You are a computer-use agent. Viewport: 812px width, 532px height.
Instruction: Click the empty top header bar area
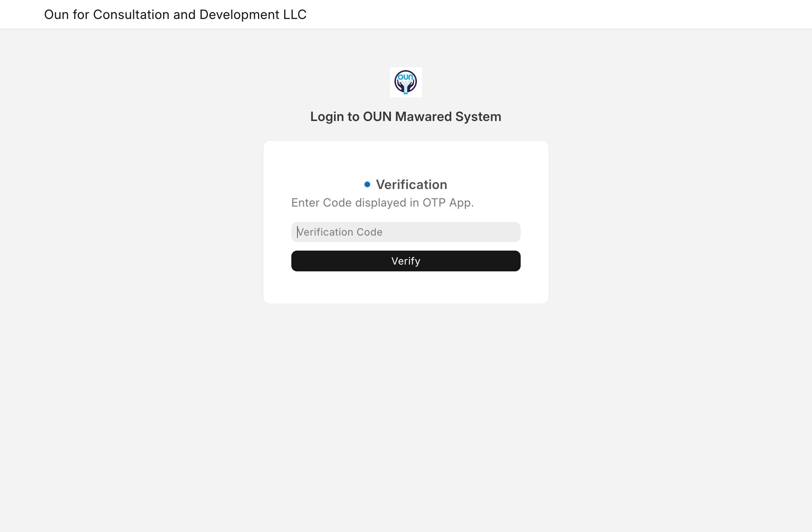pos(538,14)
